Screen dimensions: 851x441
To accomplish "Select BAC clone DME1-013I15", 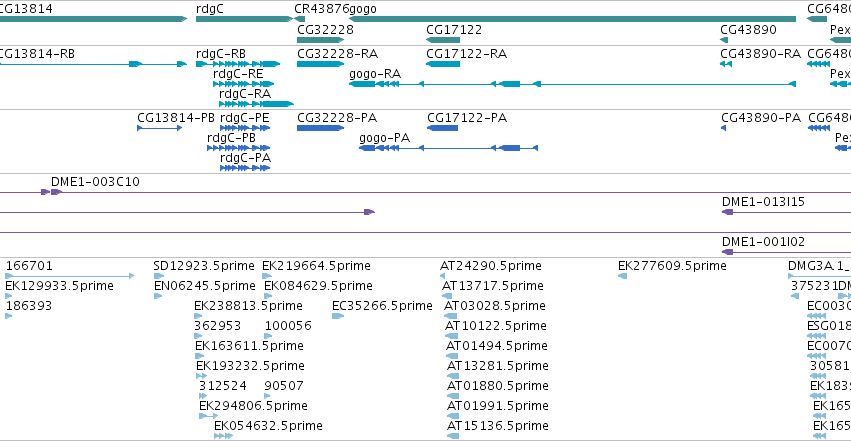I will 763,202.
